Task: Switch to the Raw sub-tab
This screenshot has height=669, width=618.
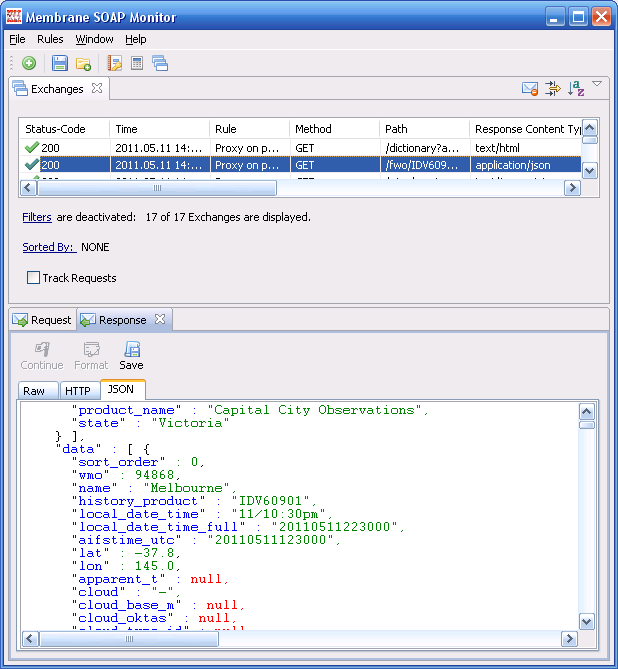Action: [x=38, y=391]
